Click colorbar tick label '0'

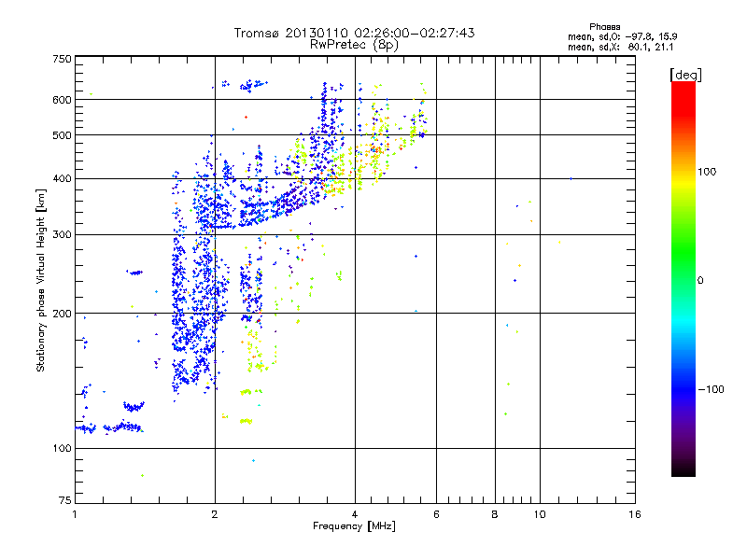tap(700, 281)
